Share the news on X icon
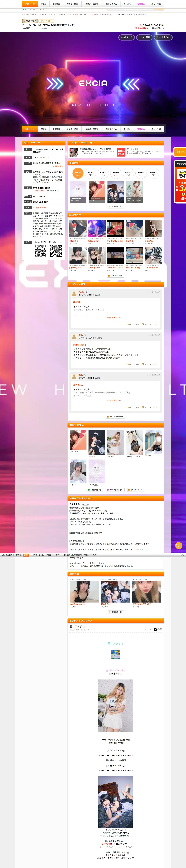This screenshot has height=868, width=186. coord(156,629)
